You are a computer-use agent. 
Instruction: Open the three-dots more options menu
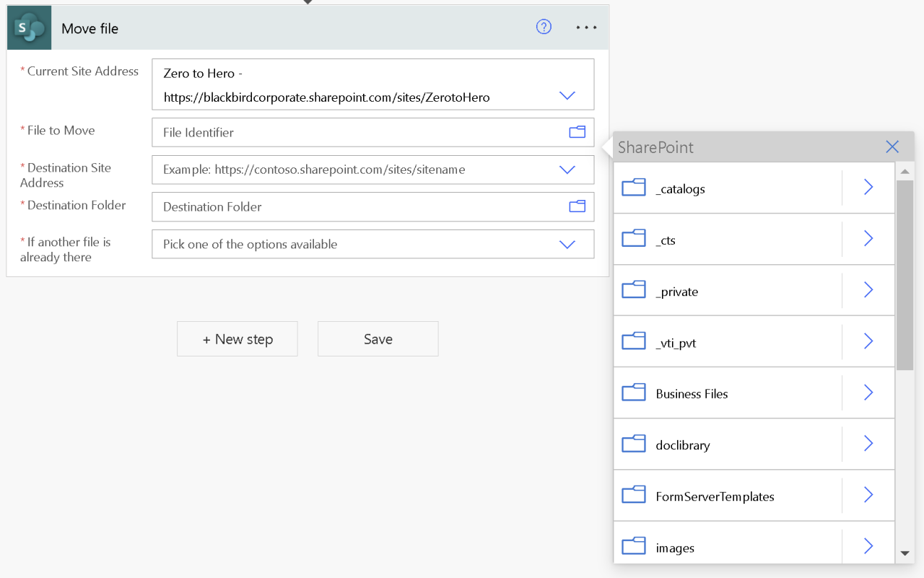click(x=586, y=27)
